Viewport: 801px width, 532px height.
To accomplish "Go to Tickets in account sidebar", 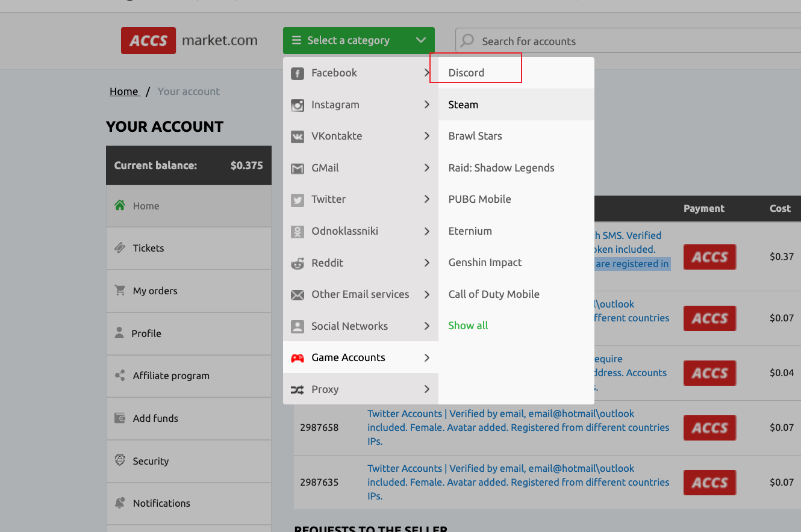I will tap(189, 248).
